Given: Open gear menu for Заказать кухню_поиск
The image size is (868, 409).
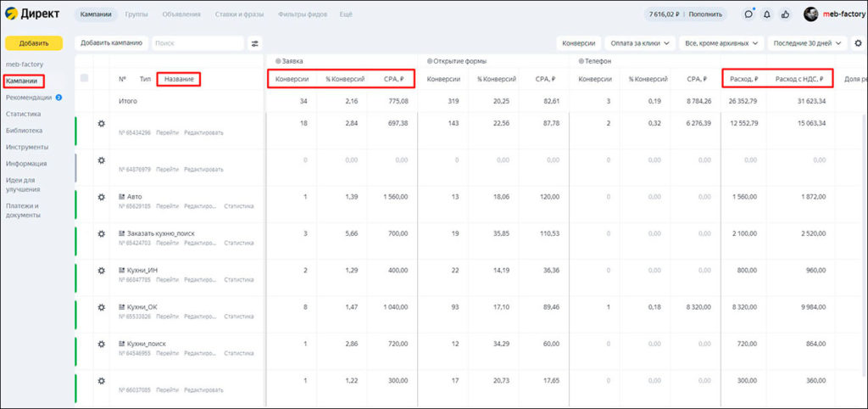Looking at the screenshot, I should coord(102,233).
